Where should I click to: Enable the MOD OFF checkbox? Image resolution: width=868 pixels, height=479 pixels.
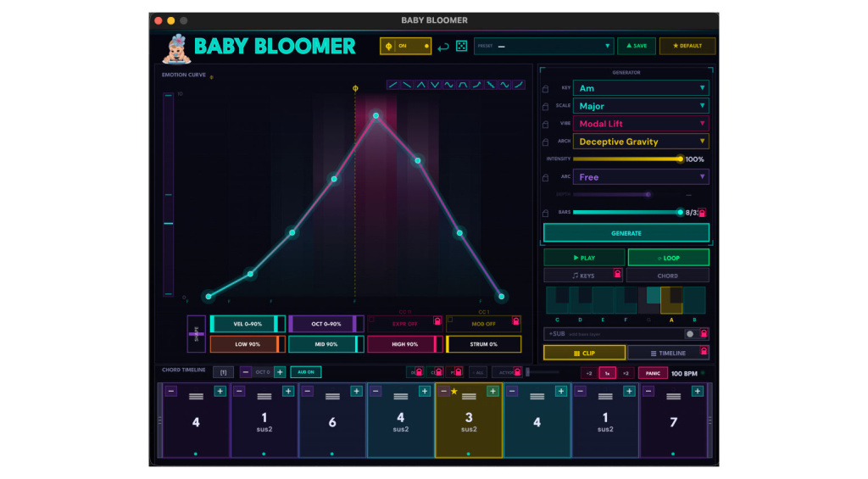click(450, 320)
